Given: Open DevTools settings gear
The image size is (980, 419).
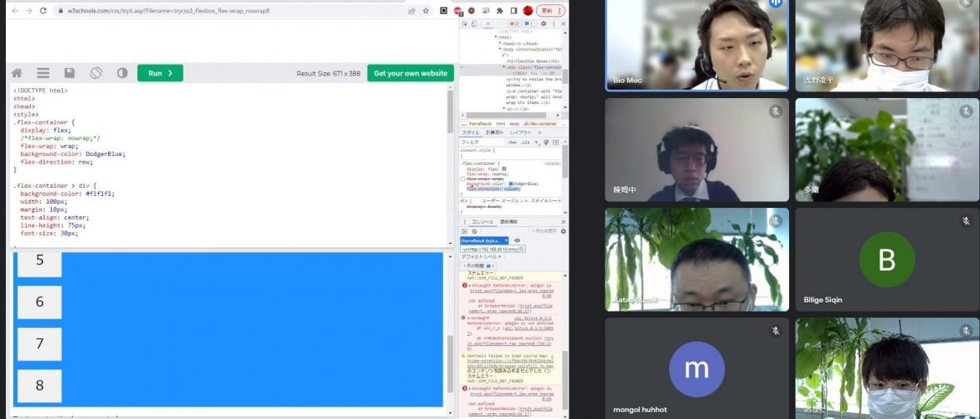Looking at the screenshot, I should [543, 24].
